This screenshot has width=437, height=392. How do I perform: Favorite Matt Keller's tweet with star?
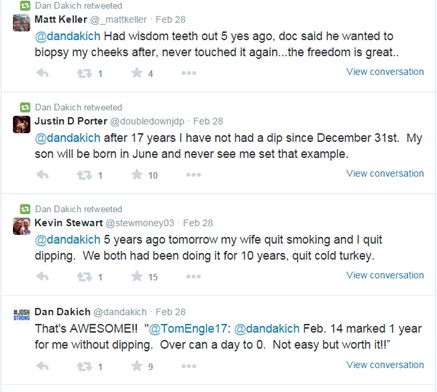137,72
